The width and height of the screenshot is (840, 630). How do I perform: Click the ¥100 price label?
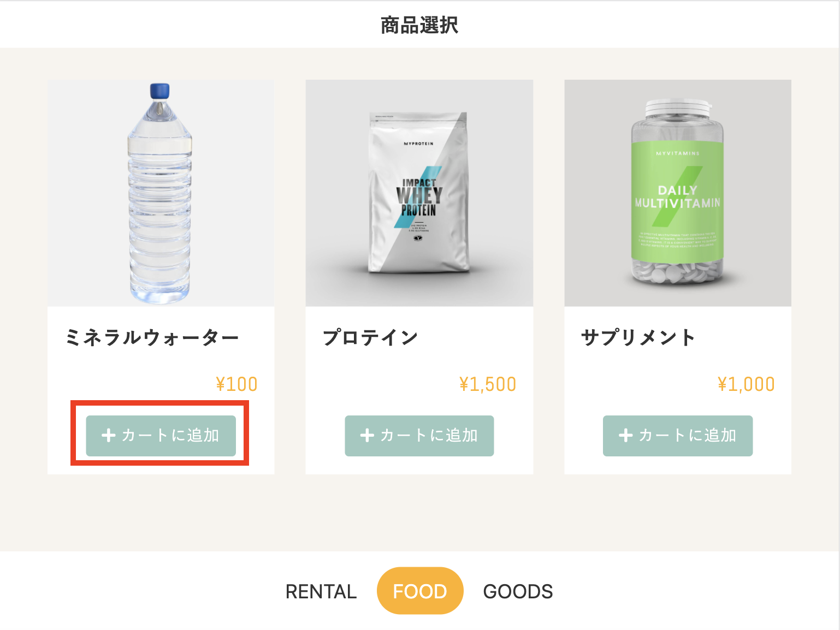pyautogui.click(x=236, y=384)
